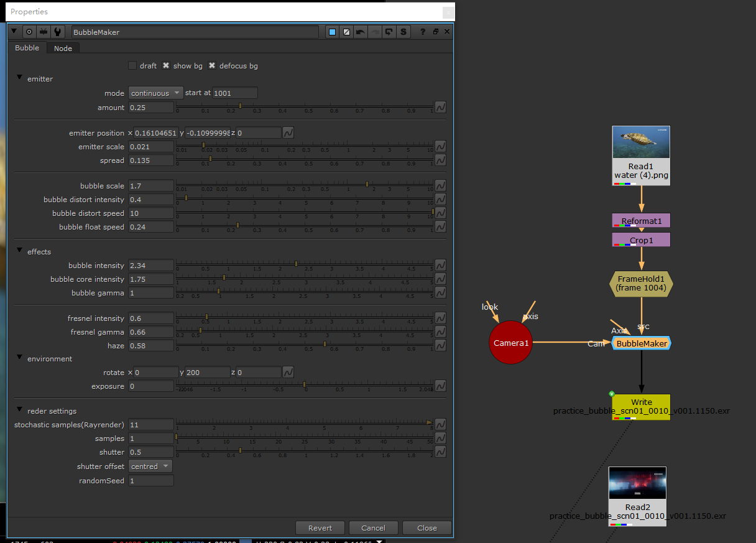The width and height of the screenshot is (756, 543).
Task: Click the undo arrow icon in properties header
Action: coord(361,32)
